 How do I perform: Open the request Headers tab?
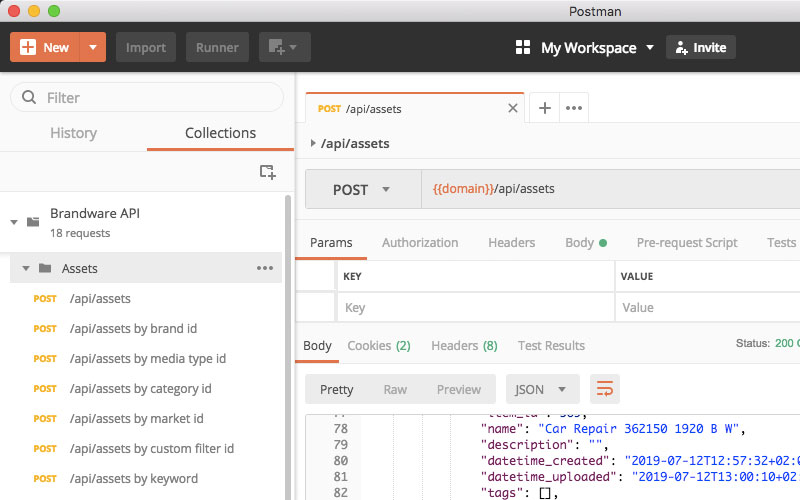pos(512,243)
